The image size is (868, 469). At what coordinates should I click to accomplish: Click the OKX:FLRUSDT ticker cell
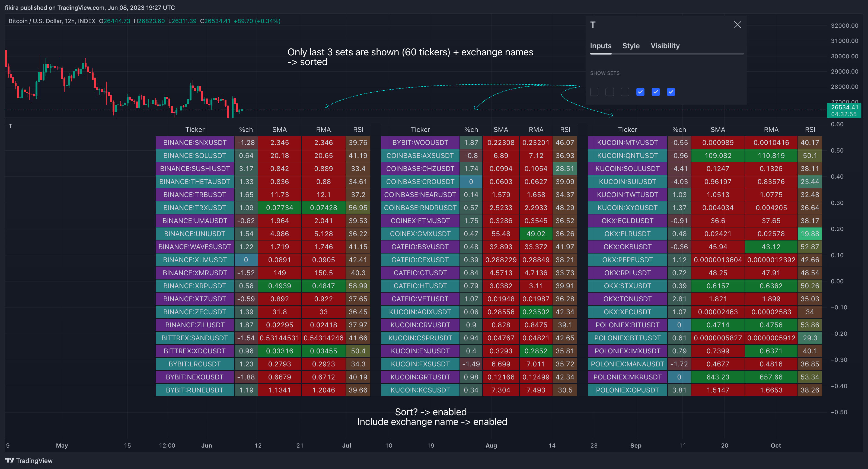click(627, 234)
